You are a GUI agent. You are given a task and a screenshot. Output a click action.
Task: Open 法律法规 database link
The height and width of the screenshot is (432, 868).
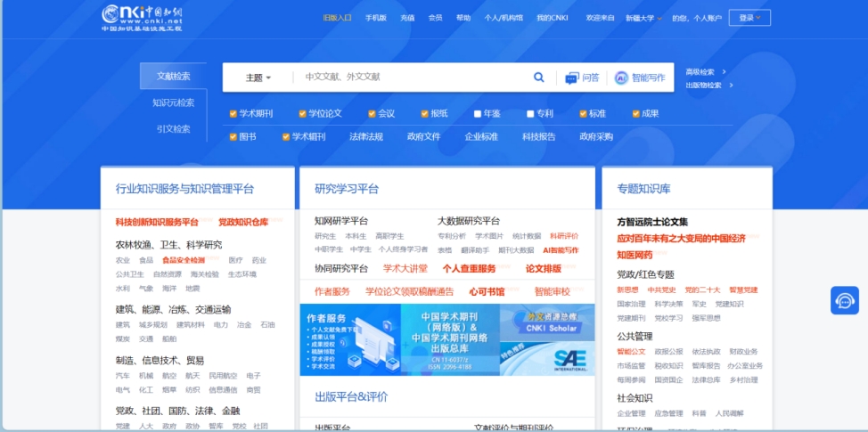[x=366, y=136]
